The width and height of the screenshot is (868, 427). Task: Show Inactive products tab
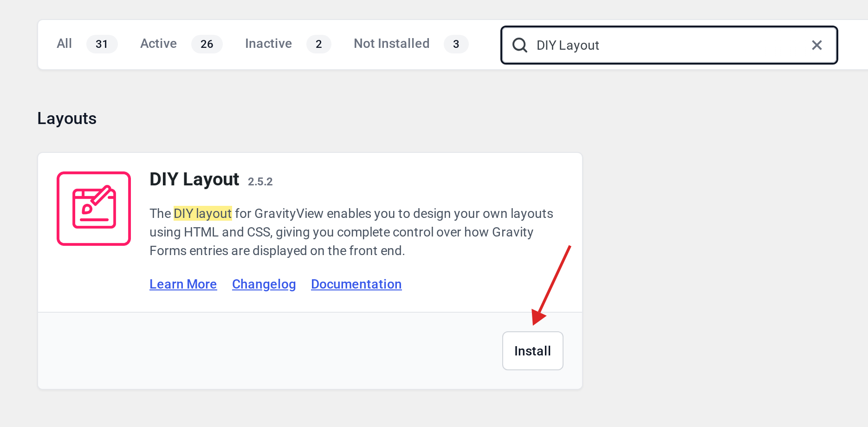click(268, 44)
